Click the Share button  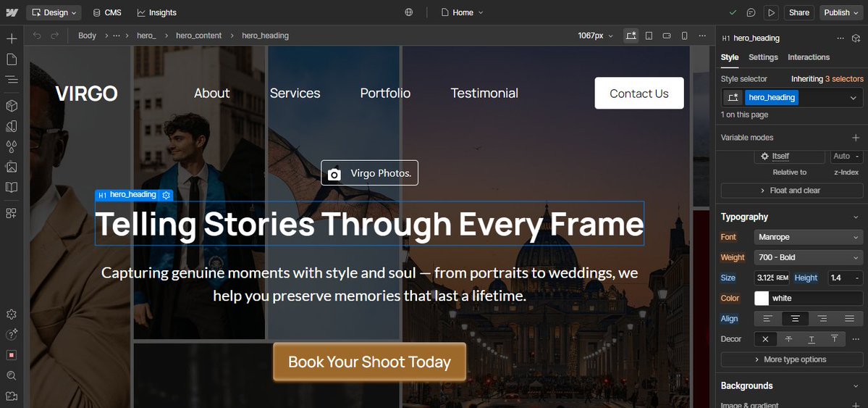tap(799, 13)
